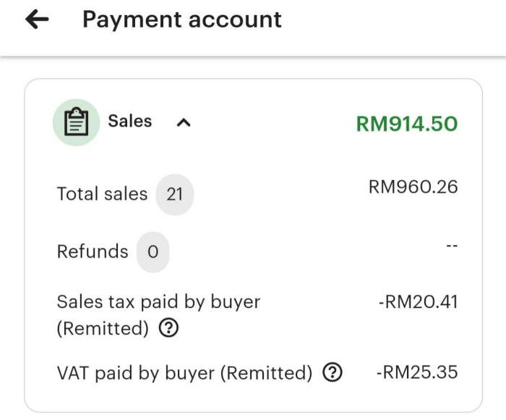Go back using the left arrow
The width and height of the screenshot is (506, 420).
point(37,20)
